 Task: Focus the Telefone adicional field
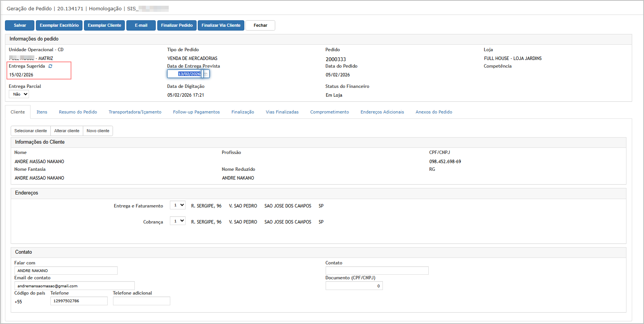[141, 301]
